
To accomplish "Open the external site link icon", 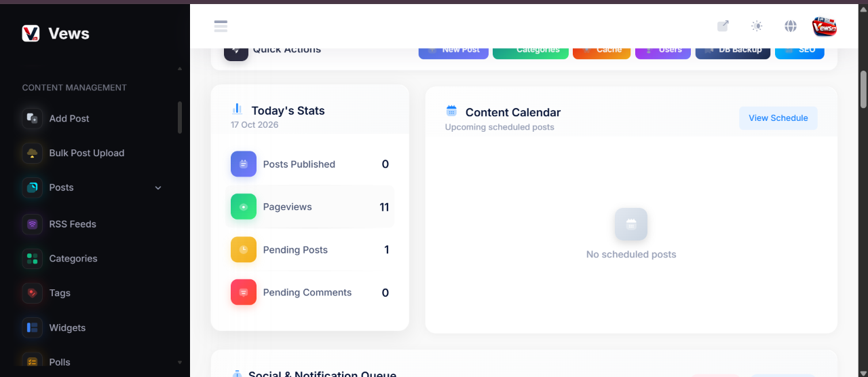I will 723,26.
